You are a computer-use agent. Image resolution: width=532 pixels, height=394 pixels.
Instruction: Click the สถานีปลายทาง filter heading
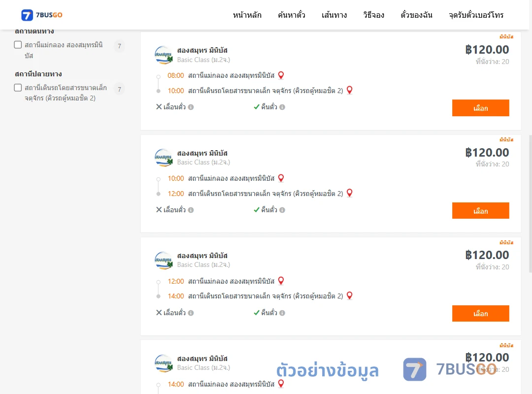pos(38,74)
